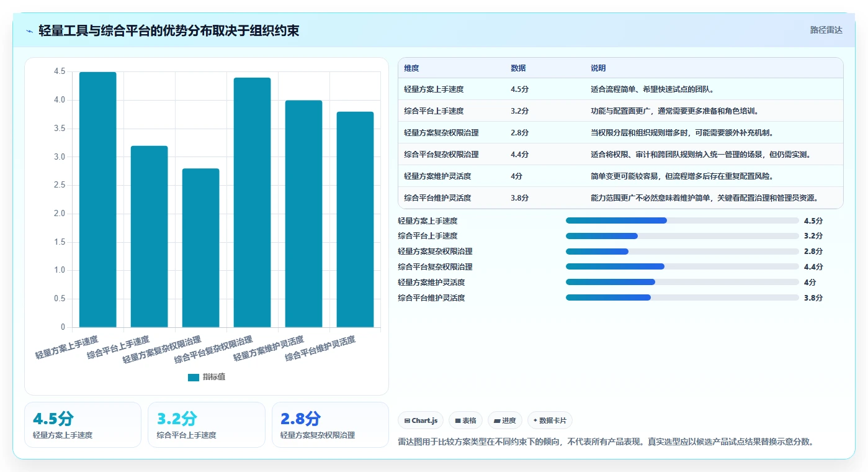
Task: Click the 4.5分 table cell
Action: [x=520, y=89]
